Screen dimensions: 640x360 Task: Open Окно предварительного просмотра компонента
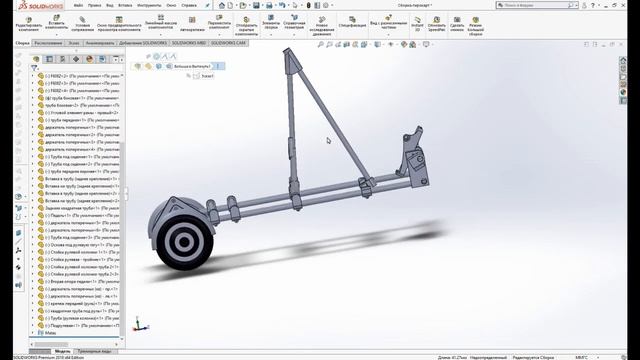click(119, 24)
